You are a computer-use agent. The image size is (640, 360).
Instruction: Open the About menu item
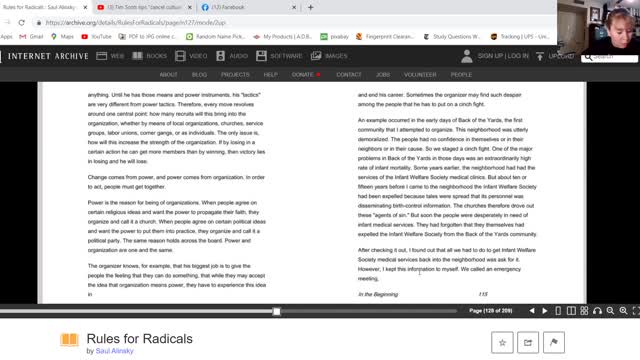169,75
